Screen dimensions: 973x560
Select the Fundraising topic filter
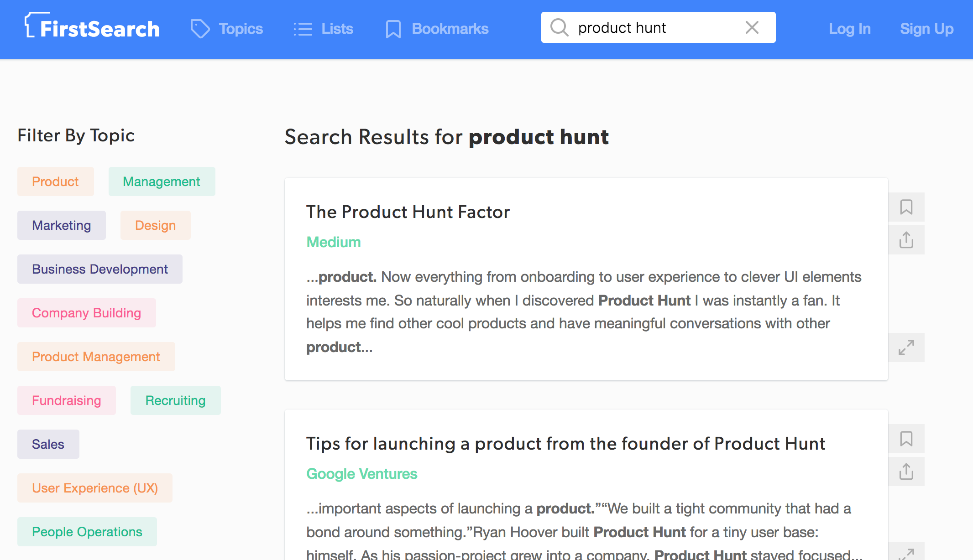(x=67, y=400)
